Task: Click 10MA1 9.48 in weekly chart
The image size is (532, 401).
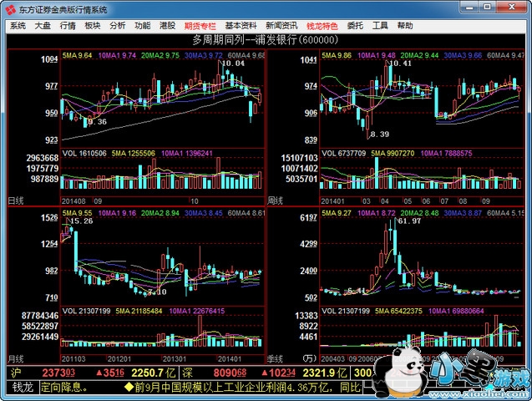Action: (x=377, y=55)
